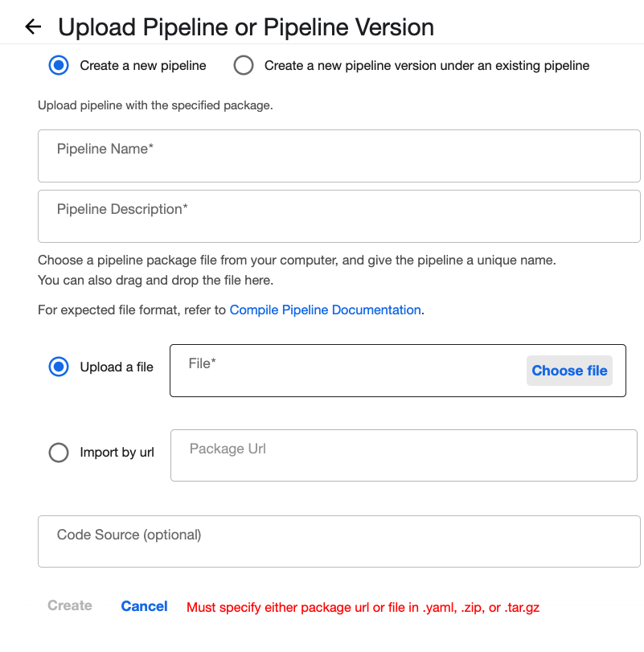Open the Compile Pipeline Documentation link
Screen dimensions: 644x652
tap(325, 310)
